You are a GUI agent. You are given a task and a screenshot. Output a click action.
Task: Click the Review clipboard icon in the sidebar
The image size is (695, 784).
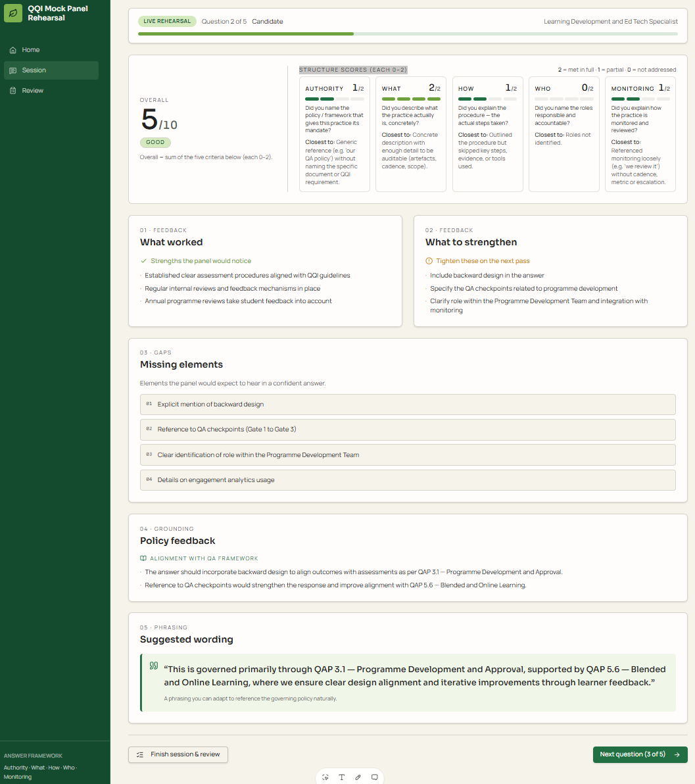13,91
